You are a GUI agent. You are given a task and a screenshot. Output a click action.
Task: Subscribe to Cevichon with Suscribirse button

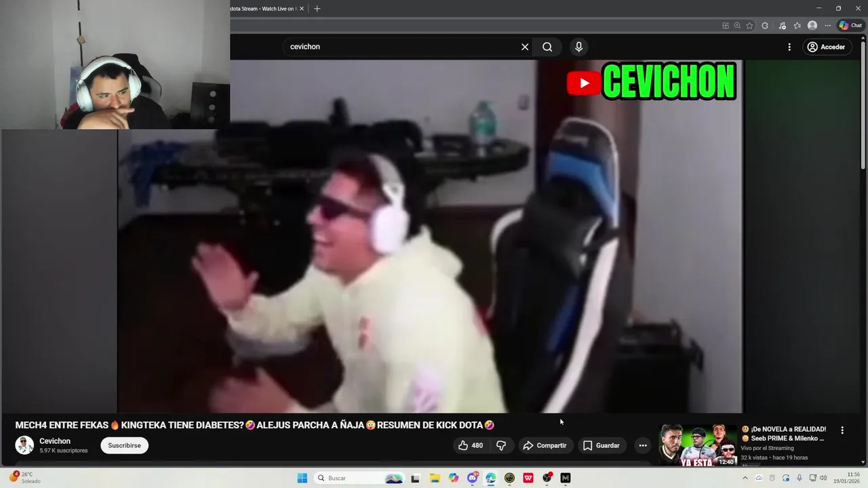(x=124, y=445)
